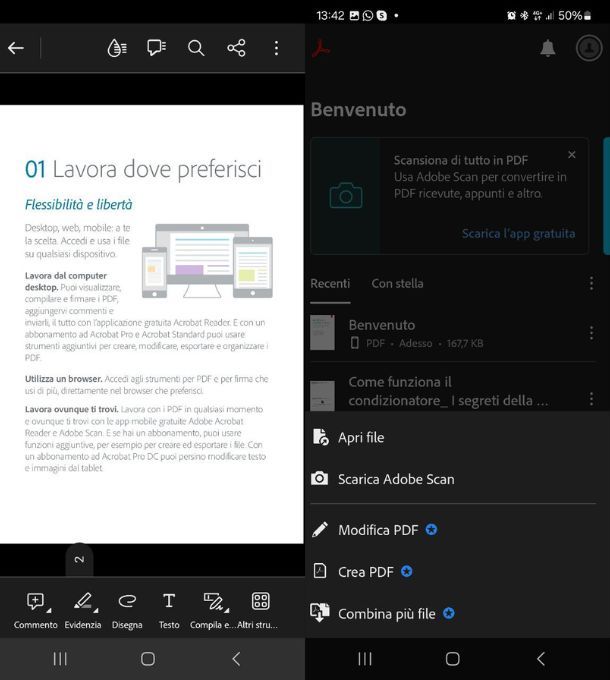Tap home button in left navigation bar
This screenshot has width=610, height=680.
point(148,659)
